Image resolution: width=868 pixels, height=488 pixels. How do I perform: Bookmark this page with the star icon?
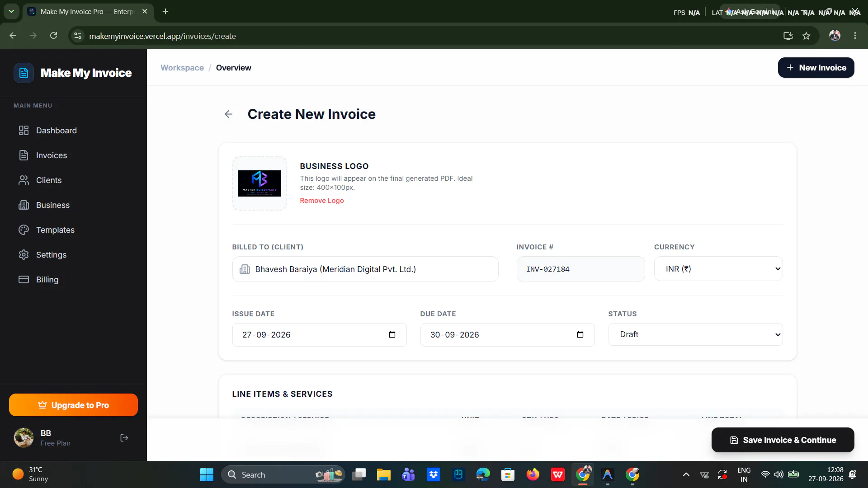[806, 36]
